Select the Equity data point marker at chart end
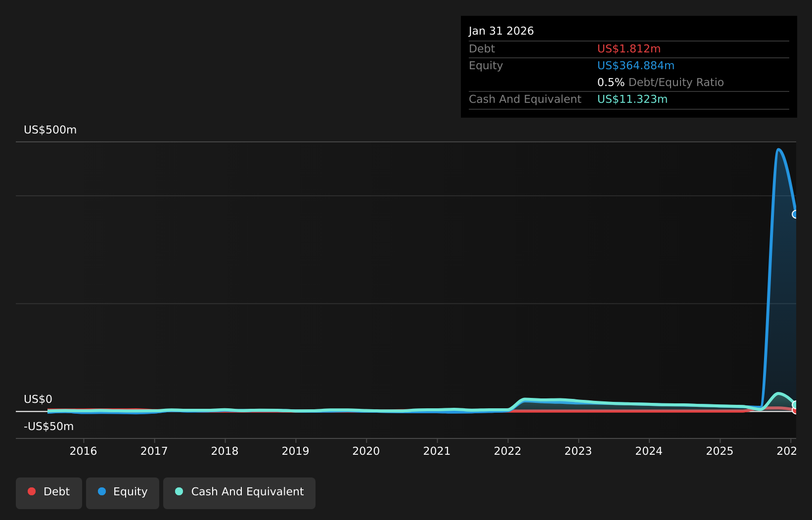The width and height of the screenshot is (812, 520). pos(795,214)
